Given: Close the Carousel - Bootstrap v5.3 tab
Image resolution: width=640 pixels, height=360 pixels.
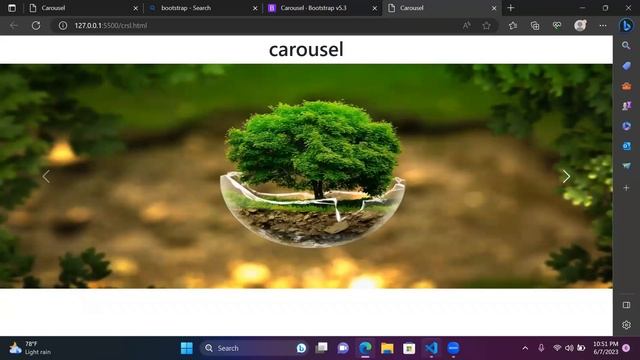Looking at the screenshot, I should point(375,8).
